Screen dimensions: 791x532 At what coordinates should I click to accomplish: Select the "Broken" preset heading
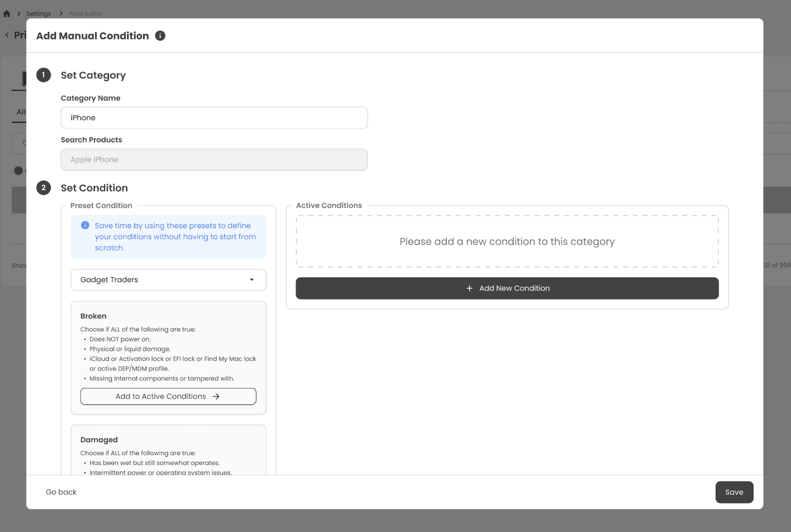point(93,316)
